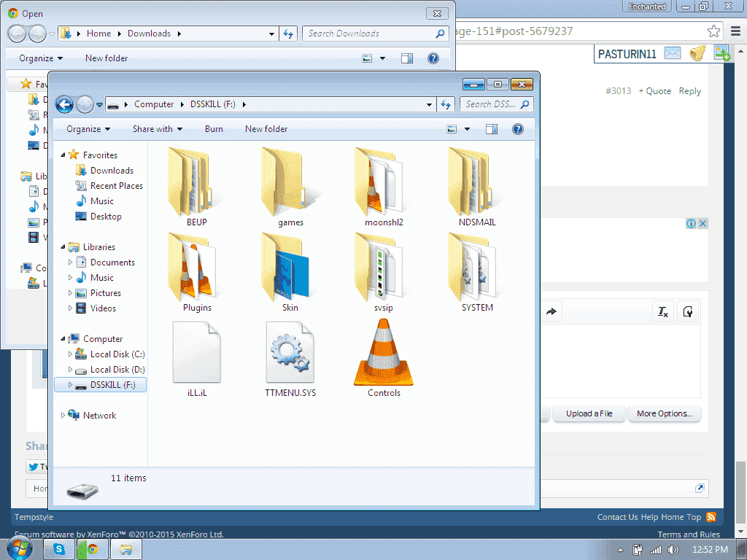Show hidden tray icons arrow
The height and width of the screenshot is (560, 747).
(620, 550)
